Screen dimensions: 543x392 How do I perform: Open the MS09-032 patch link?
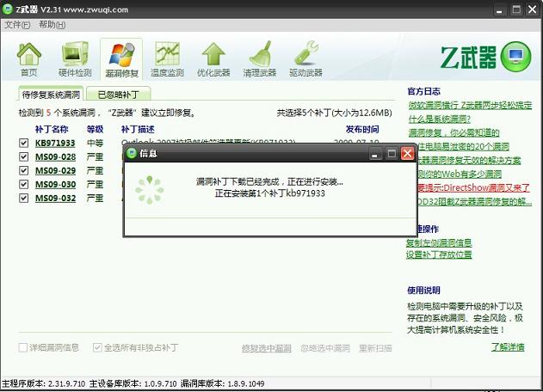[x=55, y=199]
